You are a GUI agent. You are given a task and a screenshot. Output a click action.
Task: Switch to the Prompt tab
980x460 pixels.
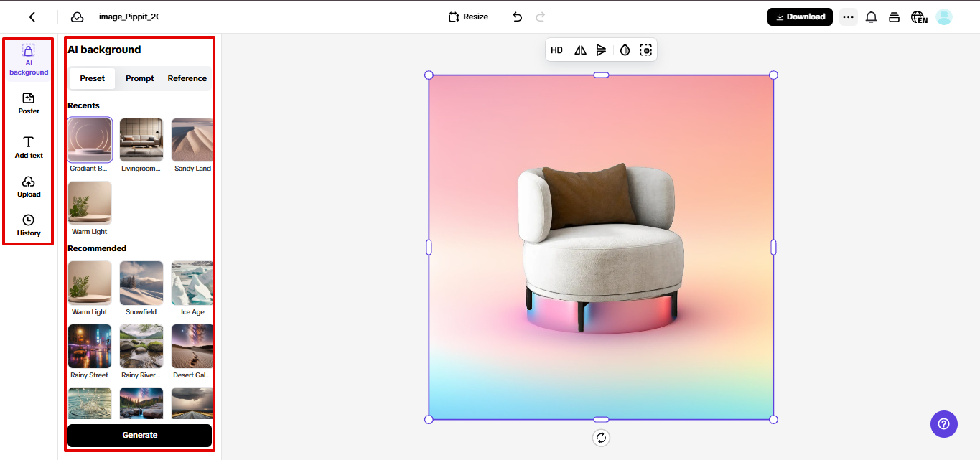(139, 78)
